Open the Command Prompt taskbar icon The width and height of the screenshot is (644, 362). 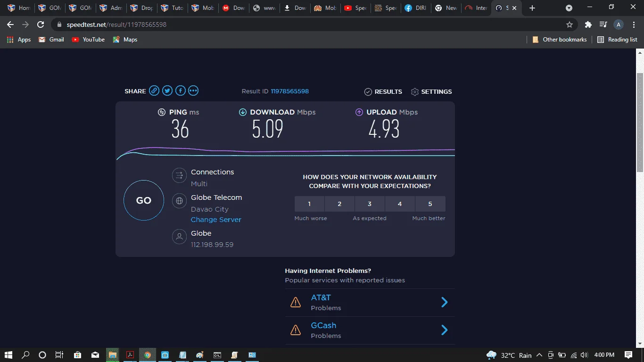217,355
